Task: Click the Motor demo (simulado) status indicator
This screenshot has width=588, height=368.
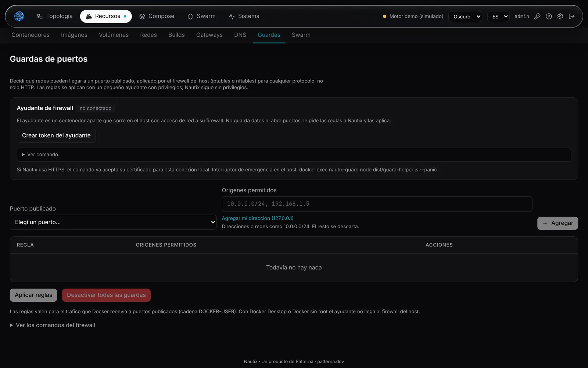Action: 413,17
